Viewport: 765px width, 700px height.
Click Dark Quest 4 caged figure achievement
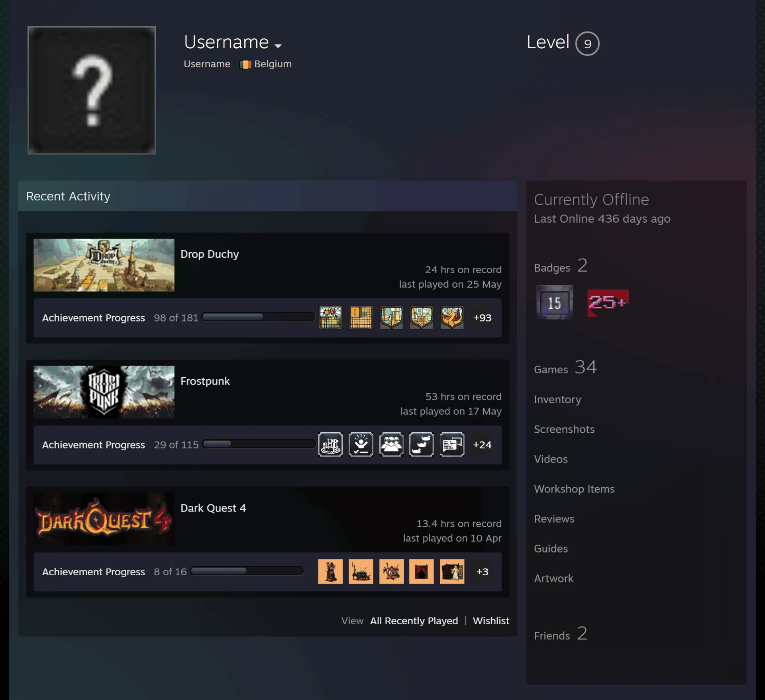tap(452, 571)
